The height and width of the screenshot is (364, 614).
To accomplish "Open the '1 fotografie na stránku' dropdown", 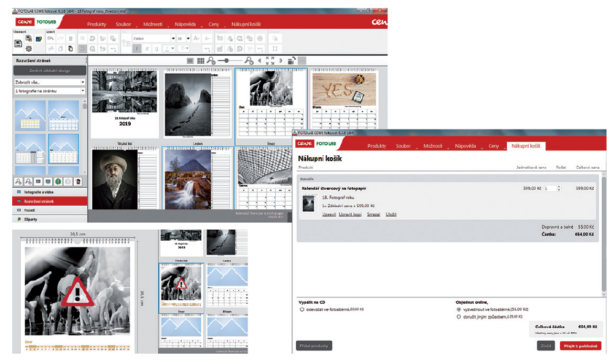I will pos(50,91).
